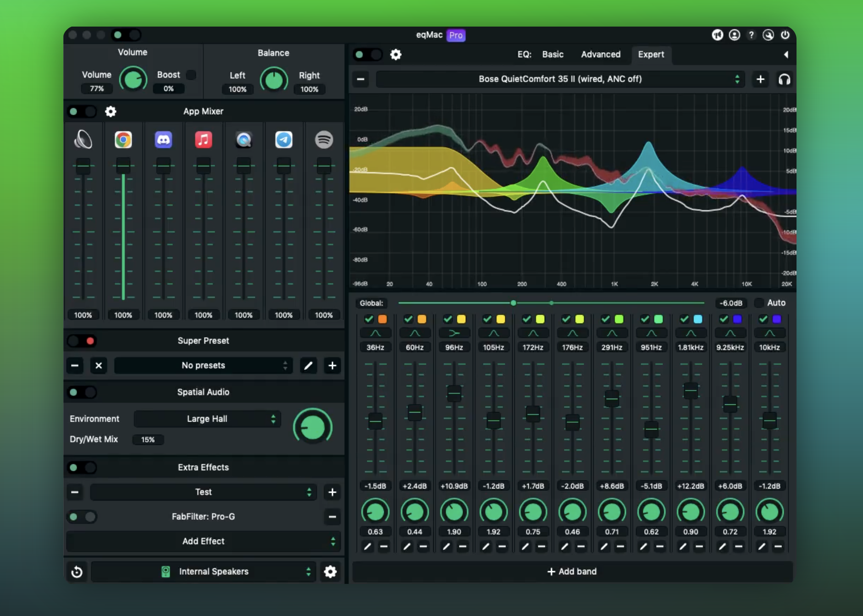Screen dimensions: 863x616
Task: Select the Expert EQ tab
Action: pyautogui.click(x=651, y=55)
